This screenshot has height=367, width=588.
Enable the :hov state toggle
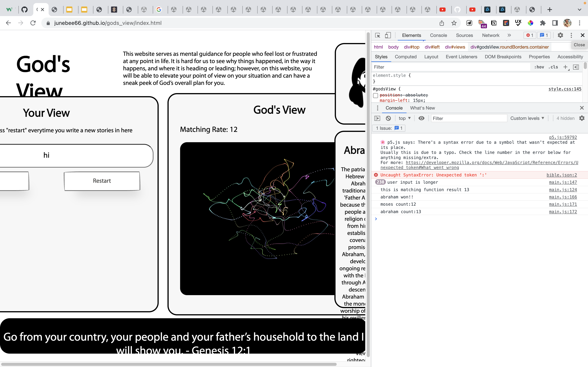tap(539, 67)
